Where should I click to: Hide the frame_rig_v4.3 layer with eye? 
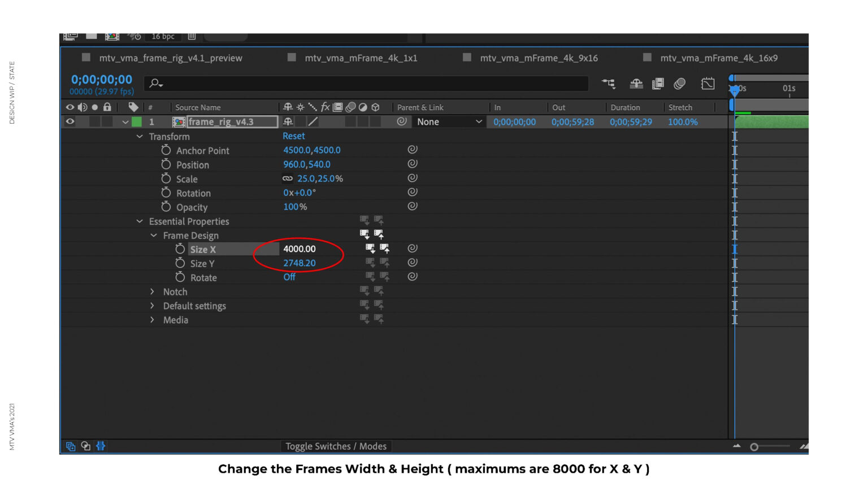(70, 121)
